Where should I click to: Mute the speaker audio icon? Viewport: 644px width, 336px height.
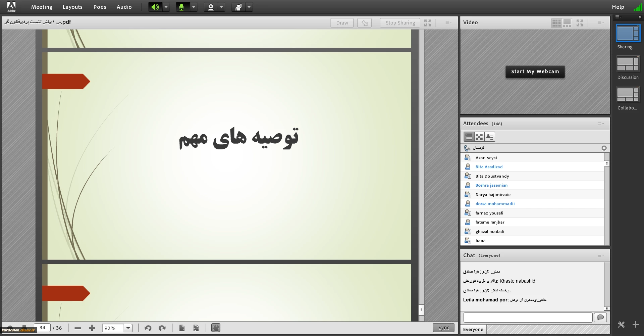(155, 7)
